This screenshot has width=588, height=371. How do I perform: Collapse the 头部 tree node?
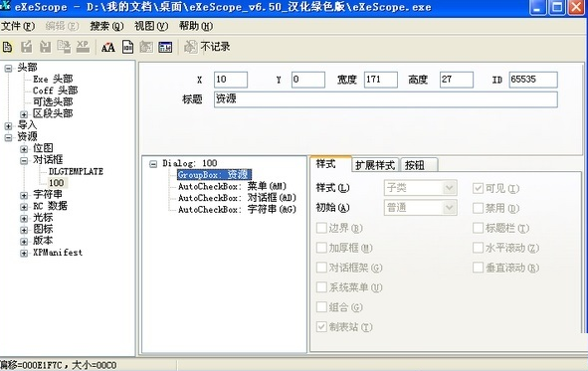8,69
